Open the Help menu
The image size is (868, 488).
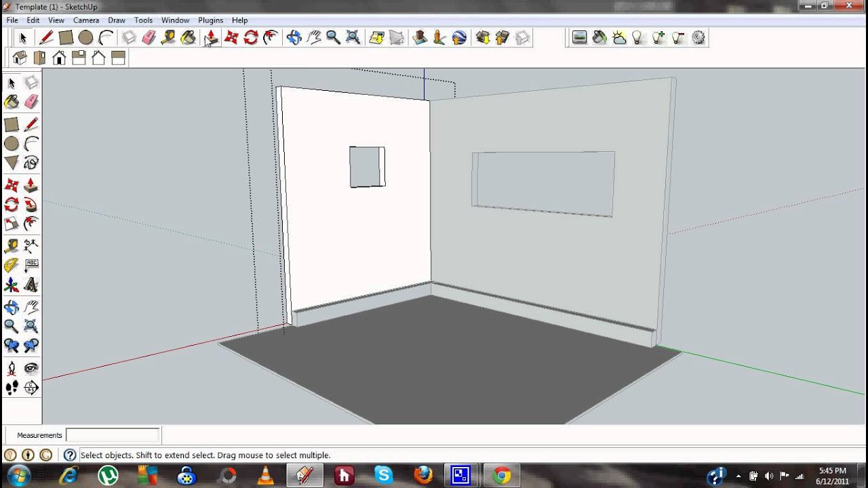tap(239, 20)
